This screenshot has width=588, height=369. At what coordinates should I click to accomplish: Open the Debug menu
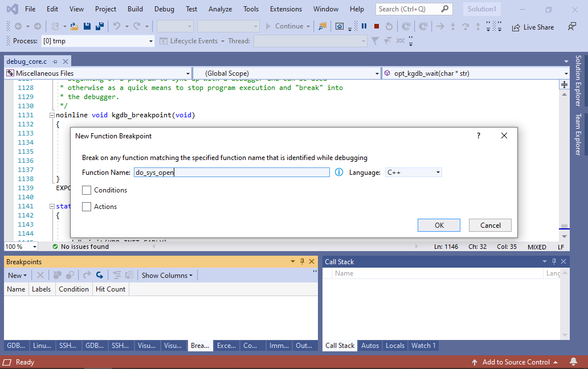point(164,9)
